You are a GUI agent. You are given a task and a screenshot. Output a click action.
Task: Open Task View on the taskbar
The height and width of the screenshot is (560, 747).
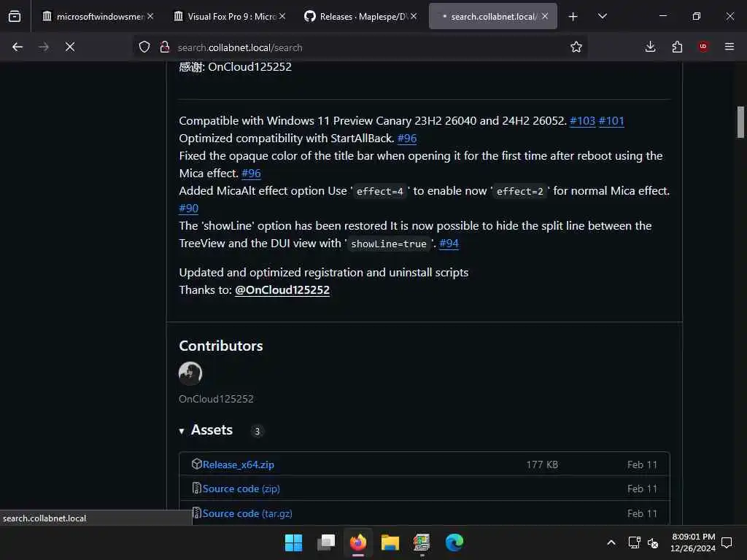pos(326,542)
